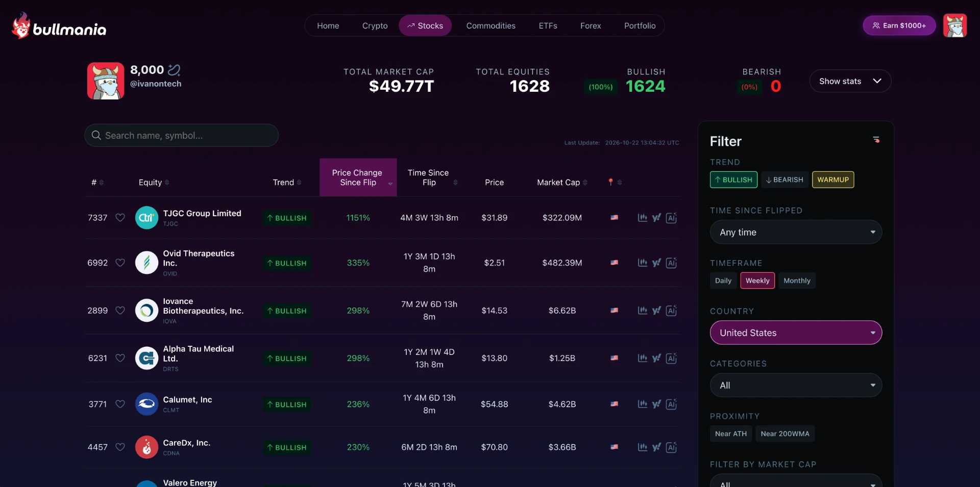
Task: Open AI analysis icon for Iovance Biotherapeutics
Action: 671,311
